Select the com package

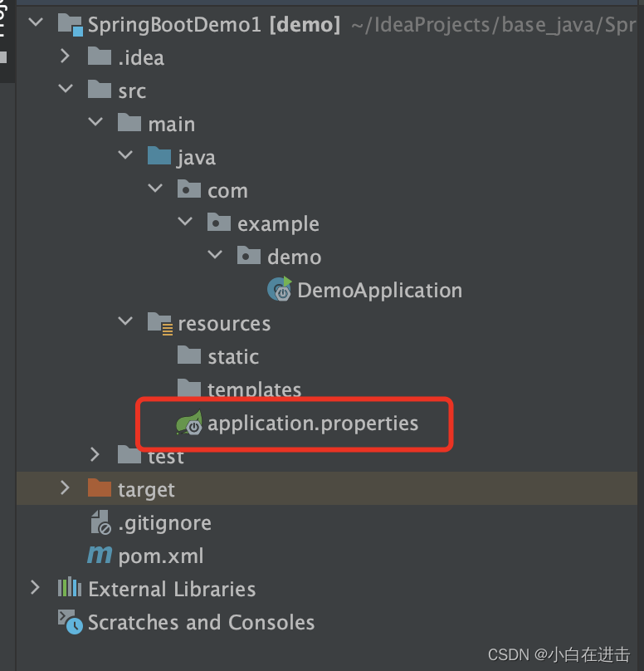coord(227,190)
